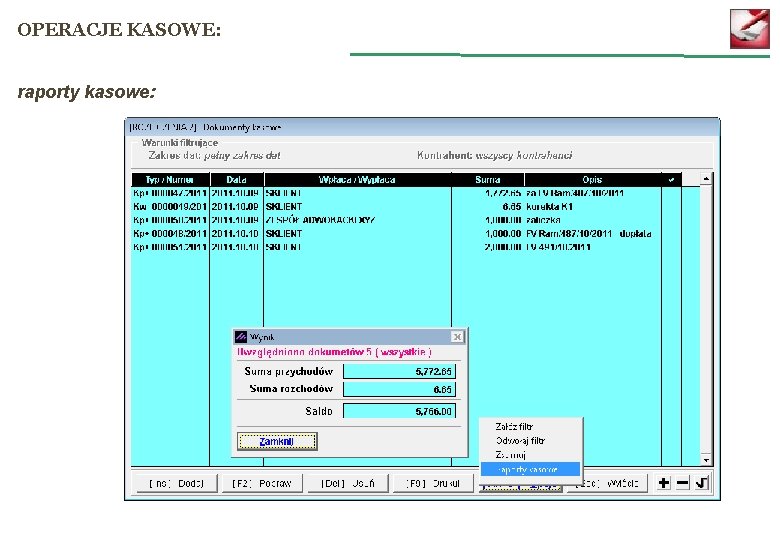Click Suma przychodów field 5,772.65
This screenshot has width=780, height=540.
click(399, 371)
